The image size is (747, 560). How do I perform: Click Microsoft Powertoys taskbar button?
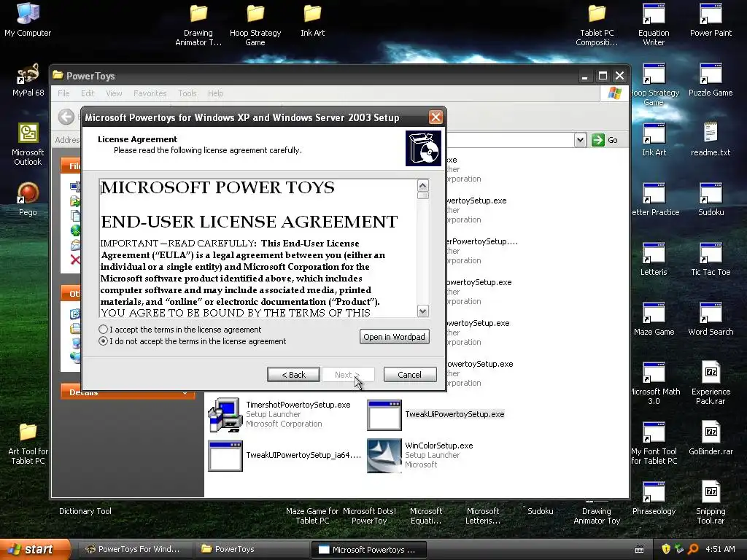(x=368, y=550)
